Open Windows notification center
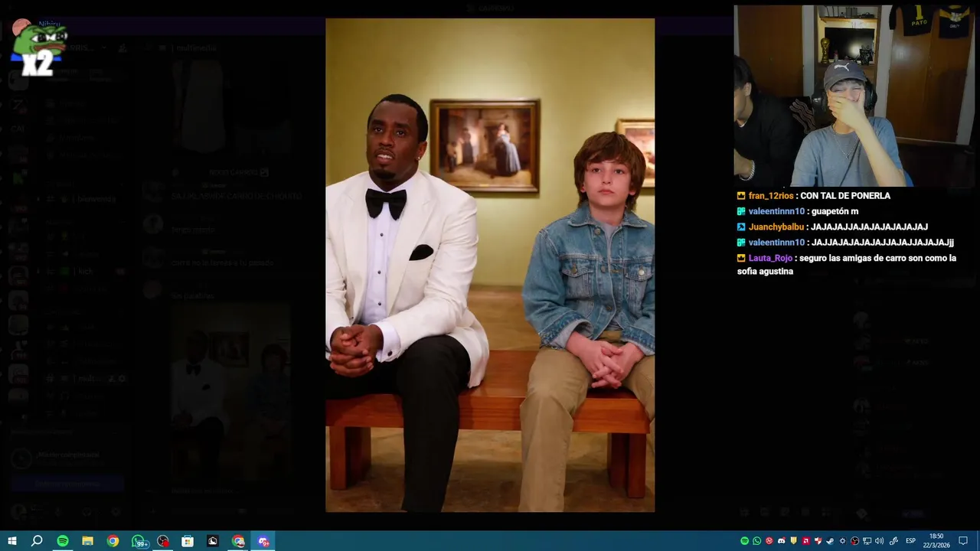980x551 pixels. (x=963, y=541)
